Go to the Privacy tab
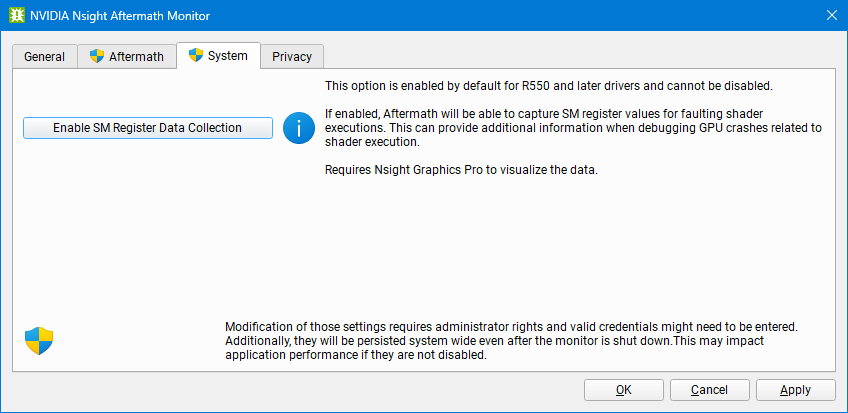 click(x=292, y=57)
